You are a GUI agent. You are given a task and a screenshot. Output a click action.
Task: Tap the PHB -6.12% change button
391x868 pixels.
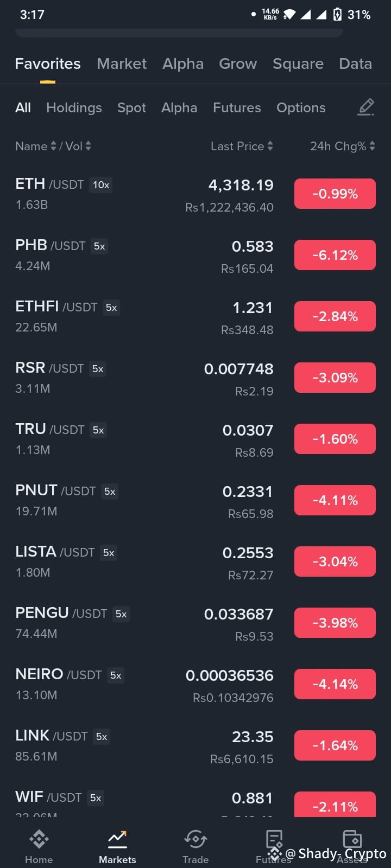335,255
